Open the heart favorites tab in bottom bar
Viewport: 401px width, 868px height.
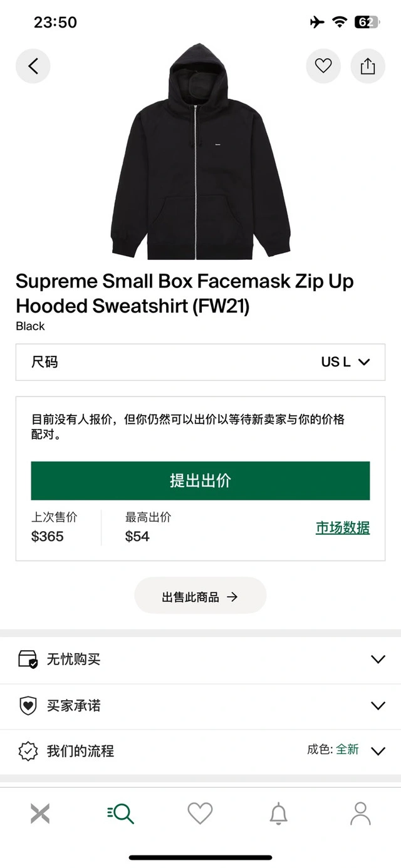coord(200,814)
